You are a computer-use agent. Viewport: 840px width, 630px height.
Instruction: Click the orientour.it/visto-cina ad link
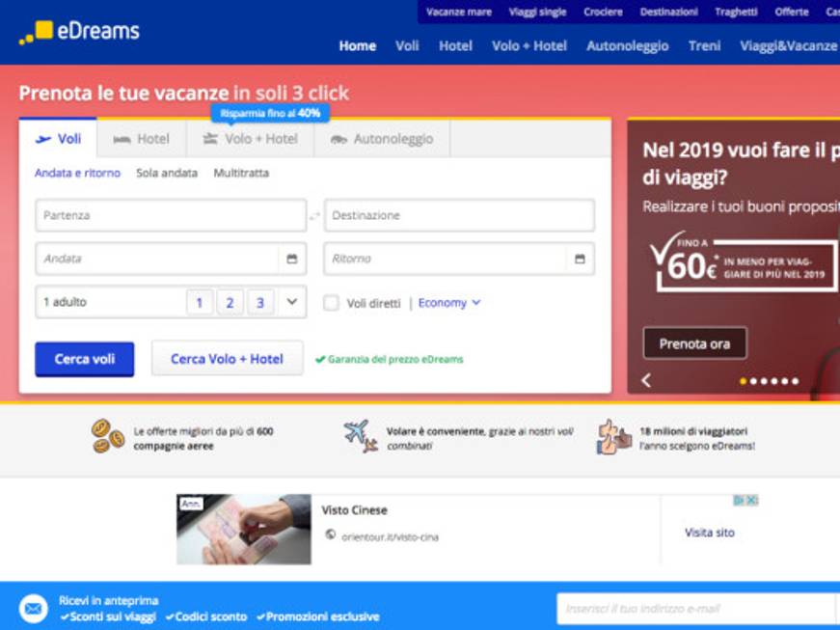click(x=390, y=536)
